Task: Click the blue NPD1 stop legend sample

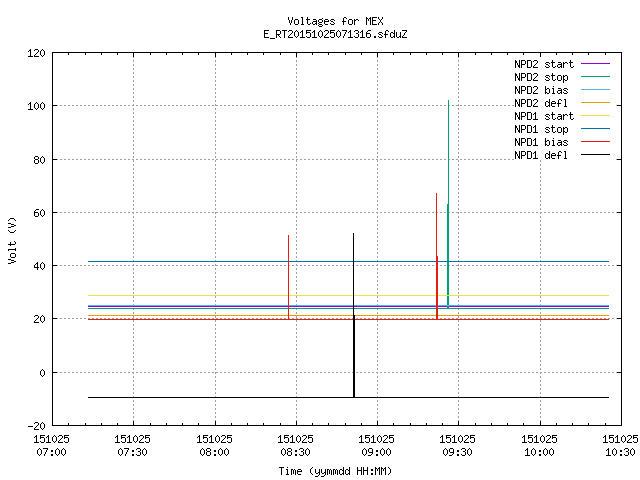Action: click(595, 129)
